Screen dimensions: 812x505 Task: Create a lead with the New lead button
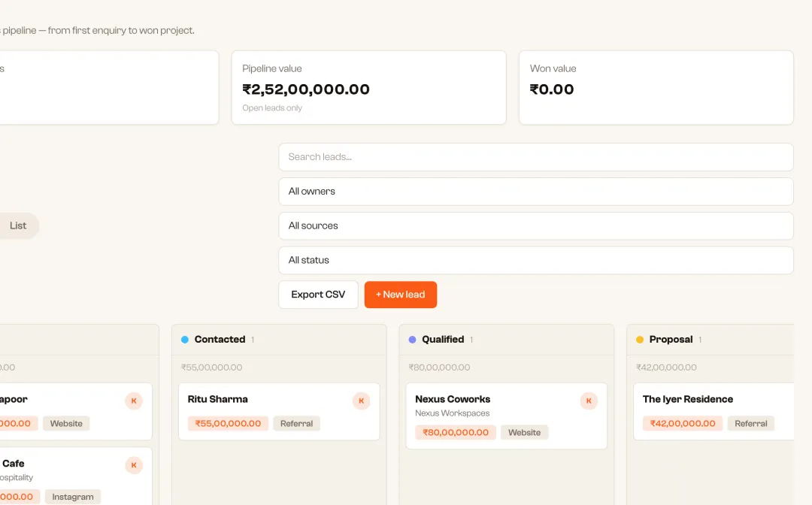click(x=401, y=295)
